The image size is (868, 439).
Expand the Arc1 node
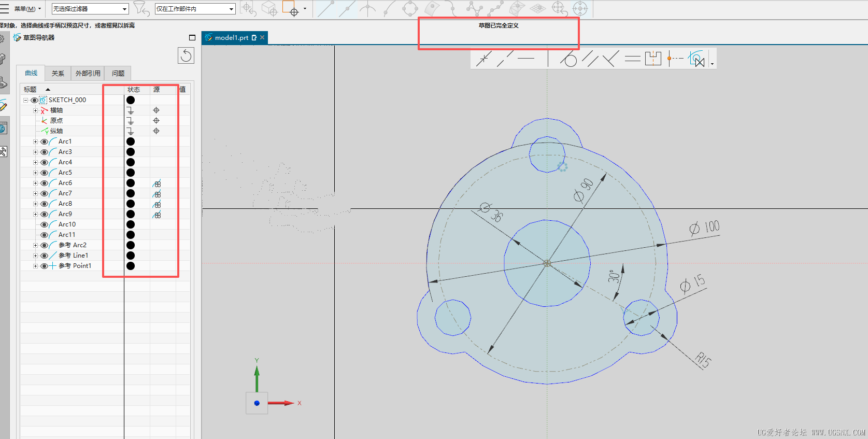click(x=35, y=141)
